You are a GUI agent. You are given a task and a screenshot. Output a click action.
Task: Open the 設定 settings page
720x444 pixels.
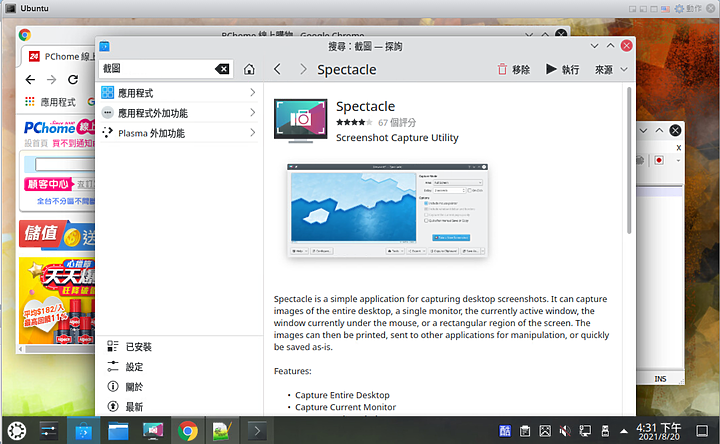pyautogui.click(x=179, y=366)
